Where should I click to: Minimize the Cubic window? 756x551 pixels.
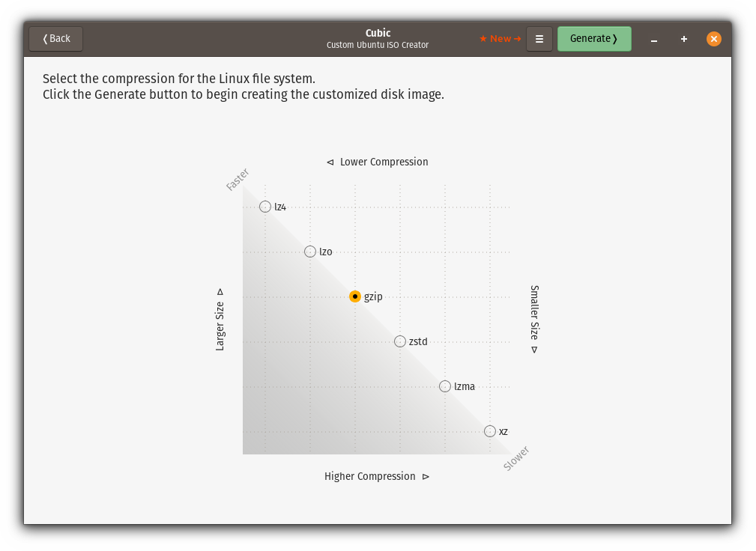(x=654, y=39)
